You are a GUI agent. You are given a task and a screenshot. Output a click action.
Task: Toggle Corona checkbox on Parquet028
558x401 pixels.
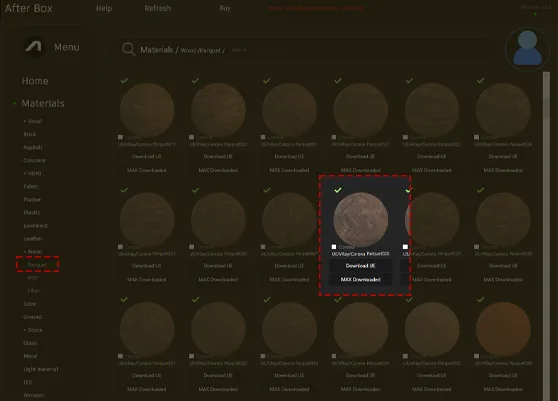(334, 247)
